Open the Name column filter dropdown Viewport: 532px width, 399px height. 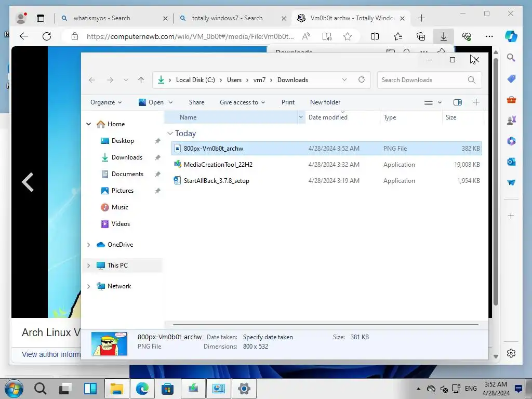(301, 117)
